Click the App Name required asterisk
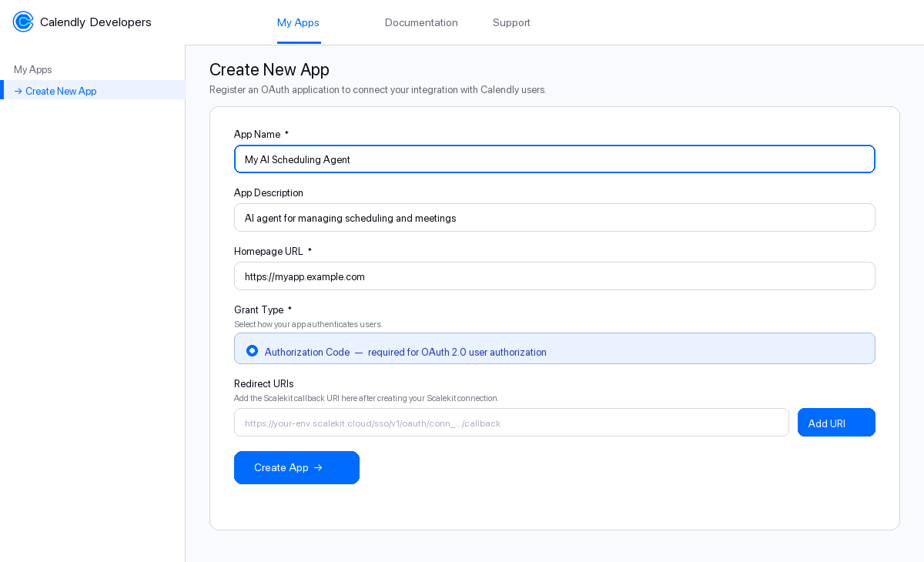Viewport: 924px width, 562px height. pos(286,132)
